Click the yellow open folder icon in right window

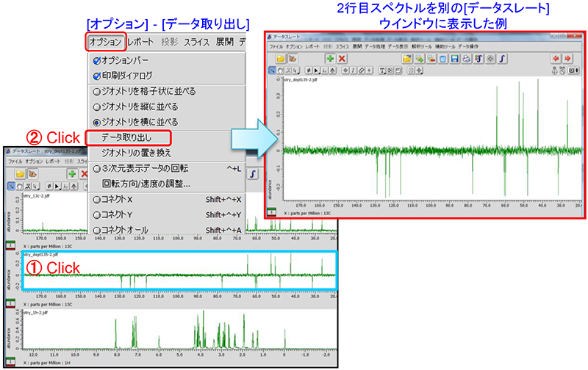click(x=281, y=58)
